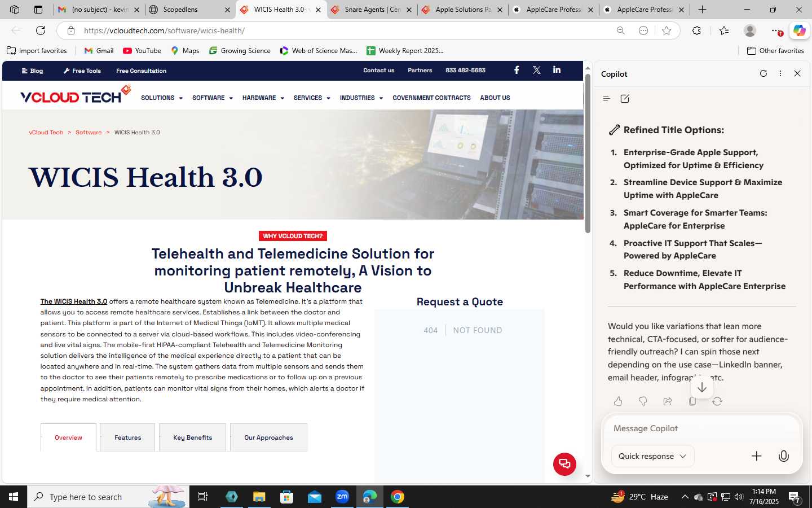Click the Free Consultation link
The image size is (812, 508).
(x=141, y=71)
